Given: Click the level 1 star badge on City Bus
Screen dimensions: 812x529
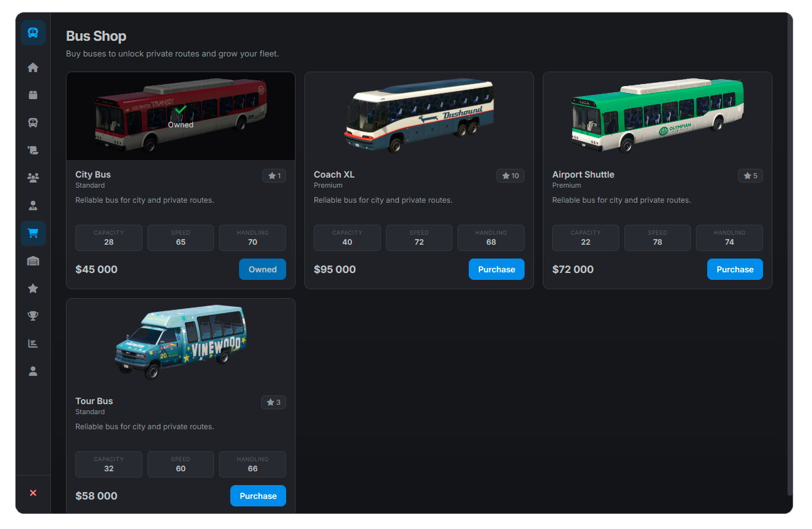Looking at the screenshot, I should click(x=274, y=176).
